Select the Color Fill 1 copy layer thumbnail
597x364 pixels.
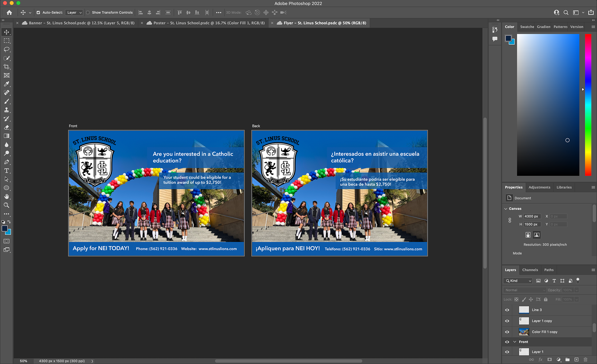click(x=524, y=332)
